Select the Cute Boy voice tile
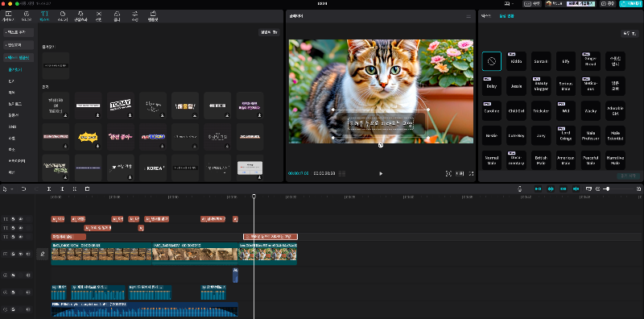 pyautogui.click(x=516, y=135)
